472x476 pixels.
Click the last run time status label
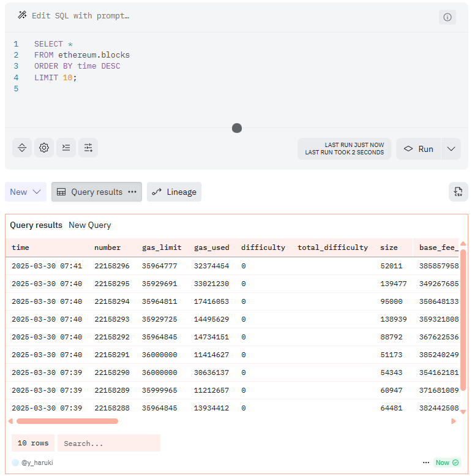[x=344, y=149]
